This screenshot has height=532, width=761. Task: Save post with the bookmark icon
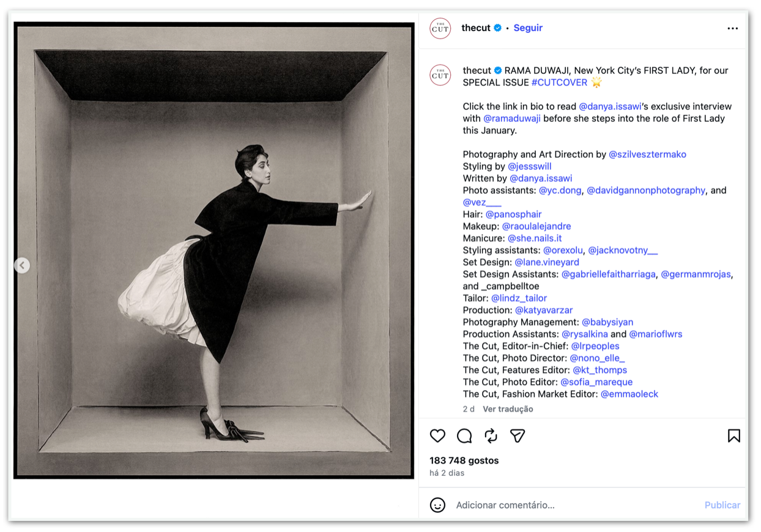[x=733, y=435]
